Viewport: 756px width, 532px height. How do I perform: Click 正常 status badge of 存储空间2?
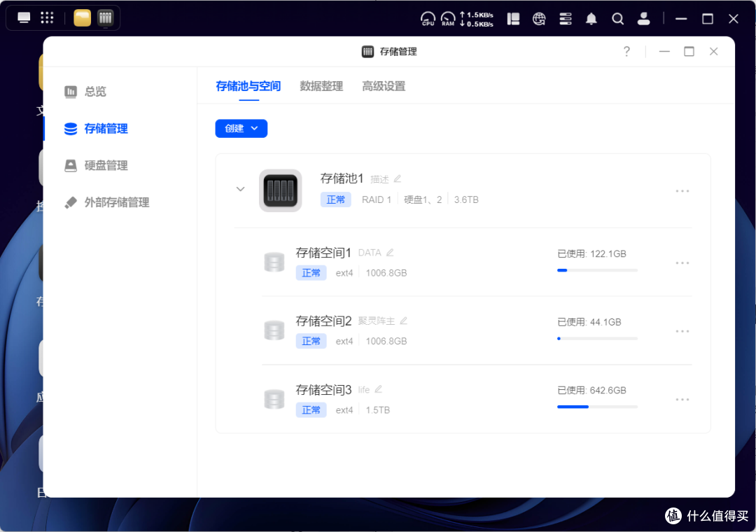coord(311,342)
